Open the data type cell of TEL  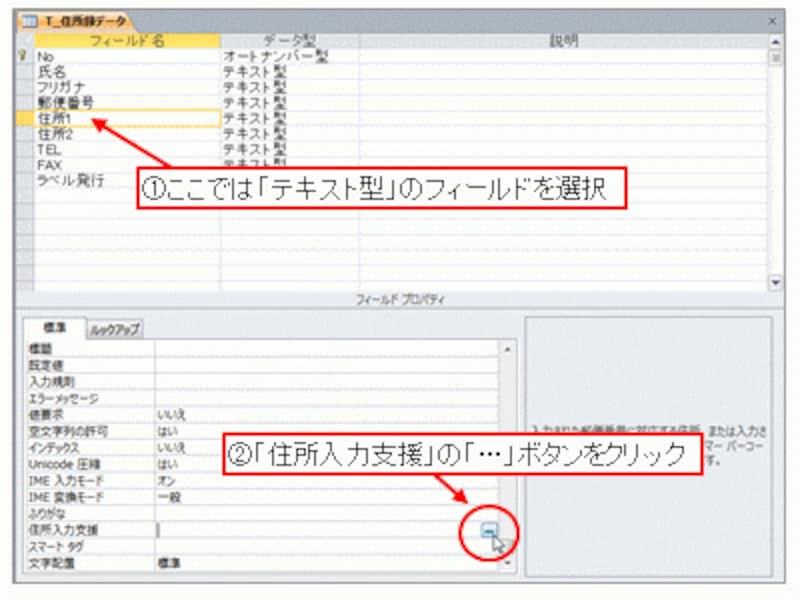(290, 149)
